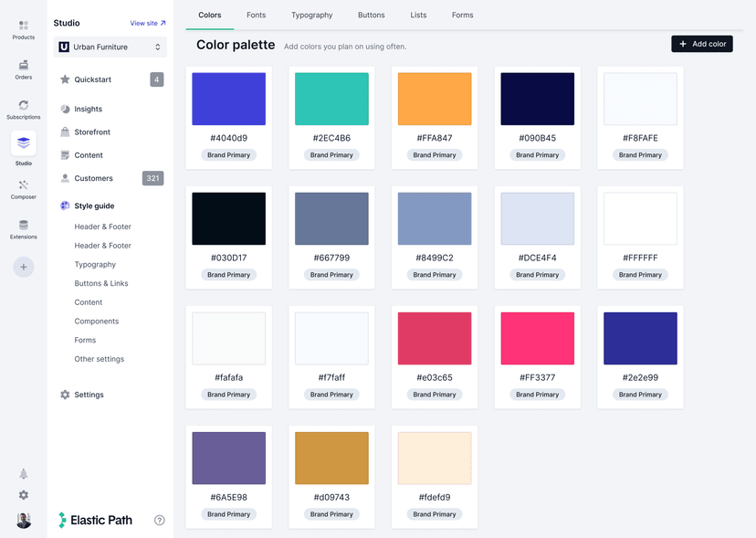This screenshot has width=756, height=538.
Task: Open the help icon next to Elastic Path
Action: (x=159, y=520)
